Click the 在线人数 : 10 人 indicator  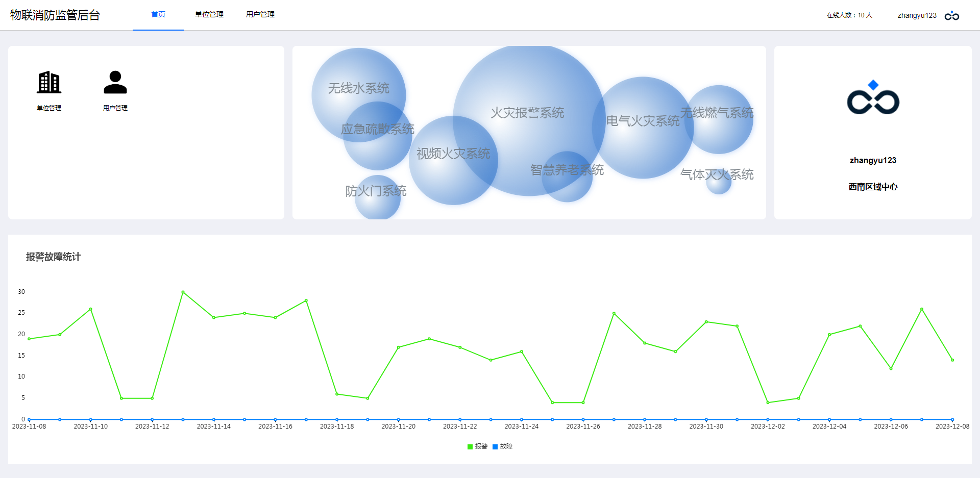click(x=849, y=15)
